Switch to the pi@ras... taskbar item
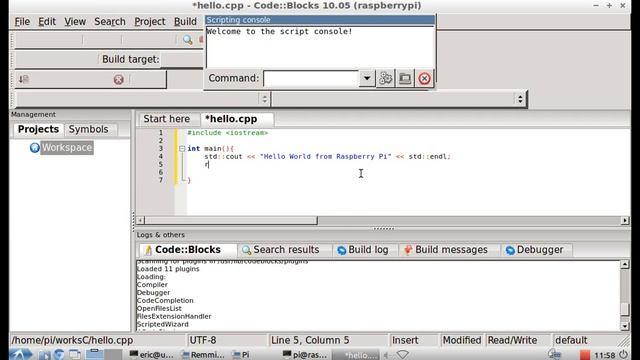Image resolution: width=640 pixels, height=360 pixels. click(305, 355)
